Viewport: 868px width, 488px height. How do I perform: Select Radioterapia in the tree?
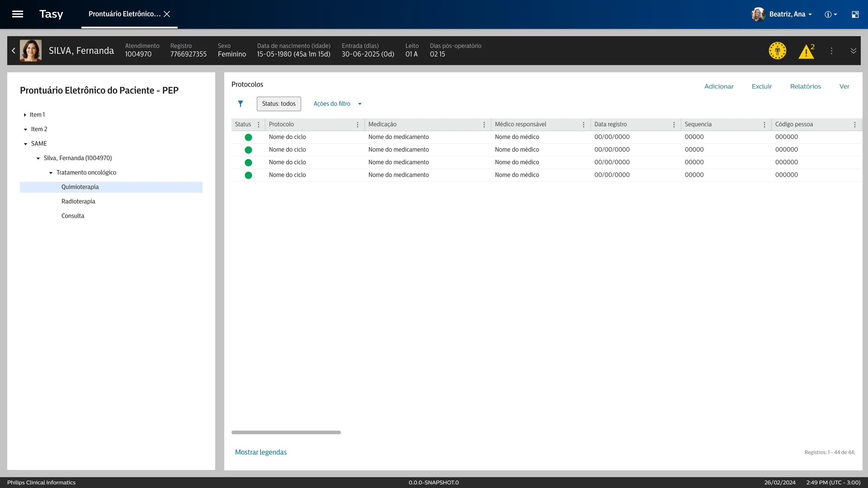(x=78, y=201)
